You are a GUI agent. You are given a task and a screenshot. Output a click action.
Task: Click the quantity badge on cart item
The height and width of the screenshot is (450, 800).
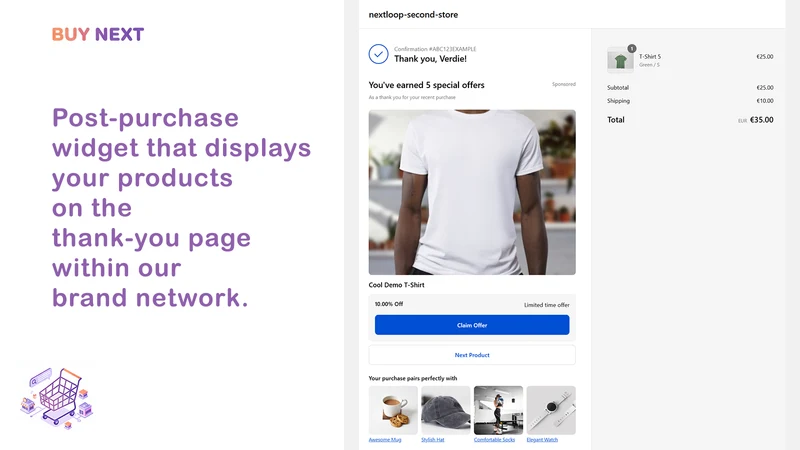632,48
